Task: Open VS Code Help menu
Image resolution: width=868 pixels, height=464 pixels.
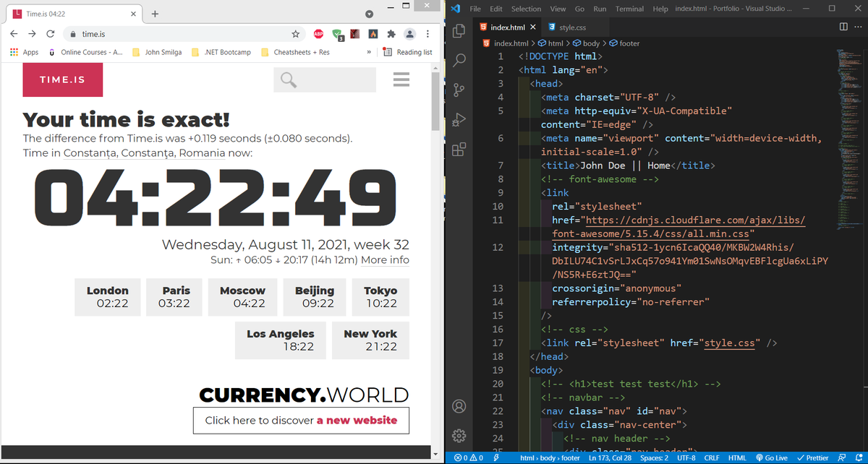Action: [660, 9]
